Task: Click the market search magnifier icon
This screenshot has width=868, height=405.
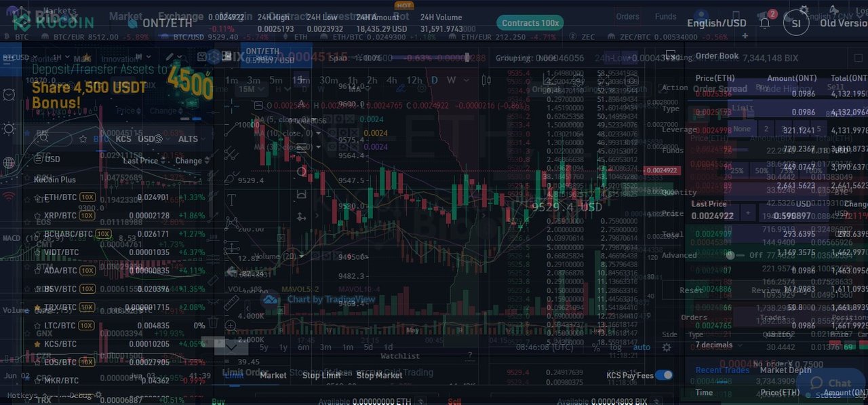Action: coord(43,138)
